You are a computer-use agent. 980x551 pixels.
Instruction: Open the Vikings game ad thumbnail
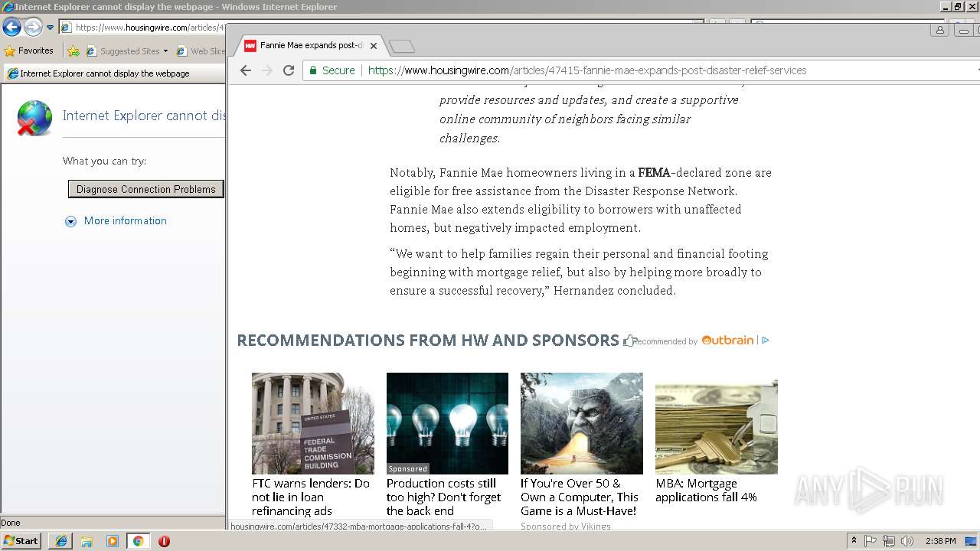click(x=582, y=423)
